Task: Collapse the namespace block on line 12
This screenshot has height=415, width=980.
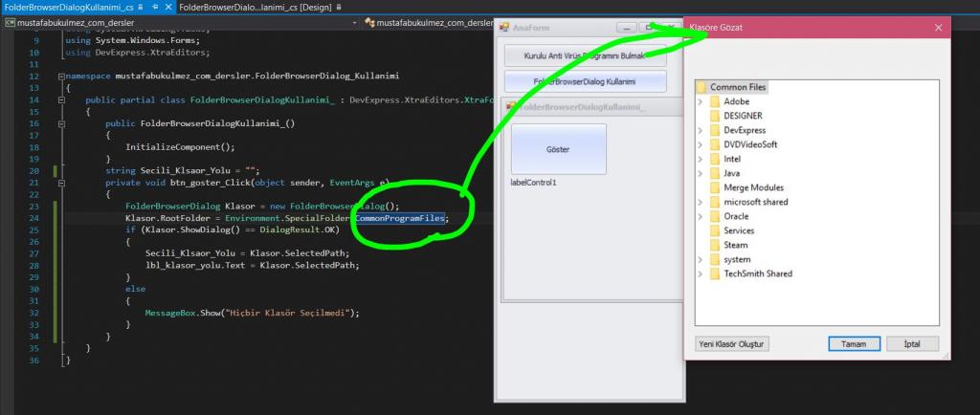Action: click(x=60, y=76)
